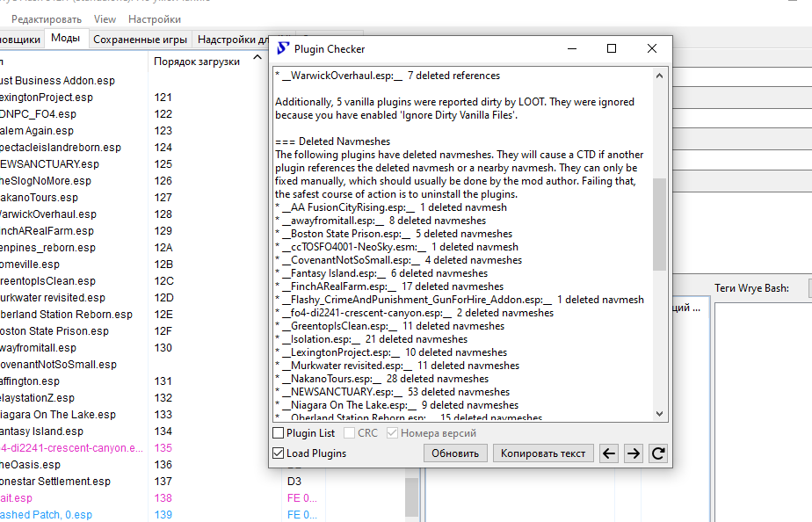812x522 pixels.
Task: Click the circular reload arrow icon
Action: [657, 453]
